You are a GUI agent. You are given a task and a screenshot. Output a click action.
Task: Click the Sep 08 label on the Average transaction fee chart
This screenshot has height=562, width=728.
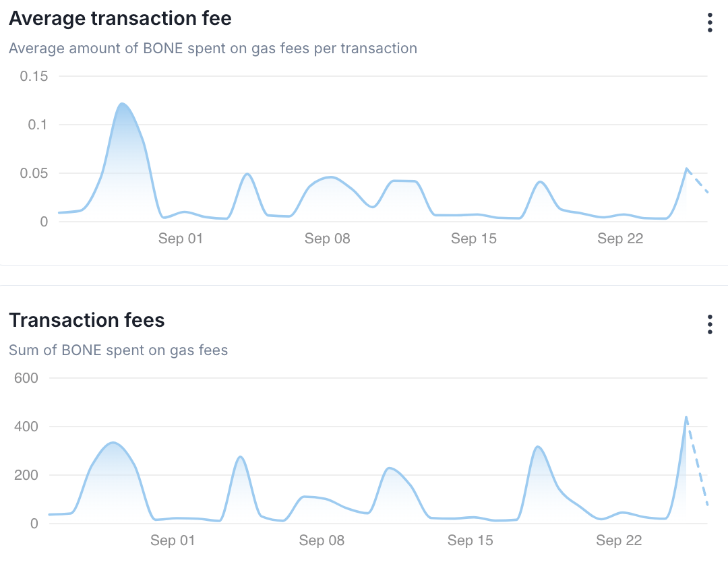point(327,239)
